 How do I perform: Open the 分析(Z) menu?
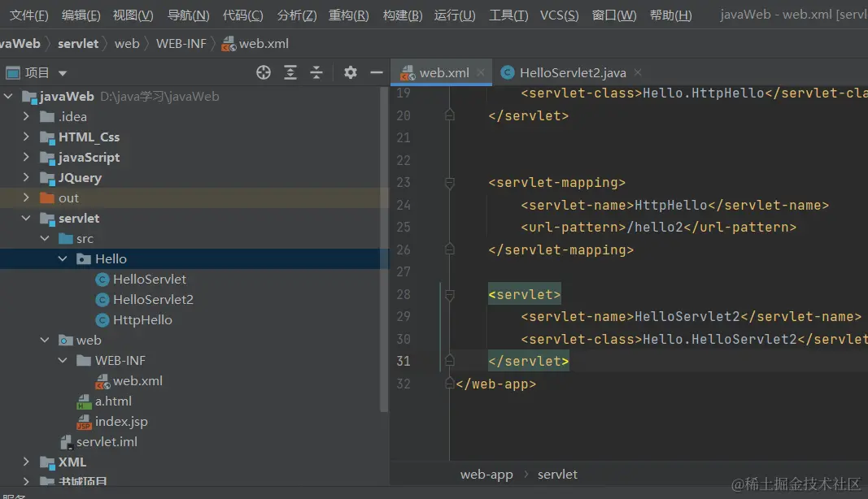coord(297,15)
